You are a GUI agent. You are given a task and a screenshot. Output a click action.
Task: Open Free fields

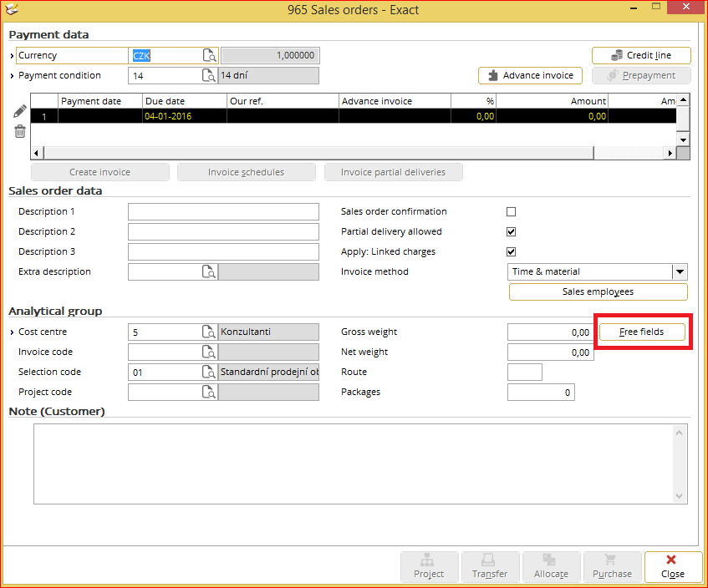click(642, 332)
